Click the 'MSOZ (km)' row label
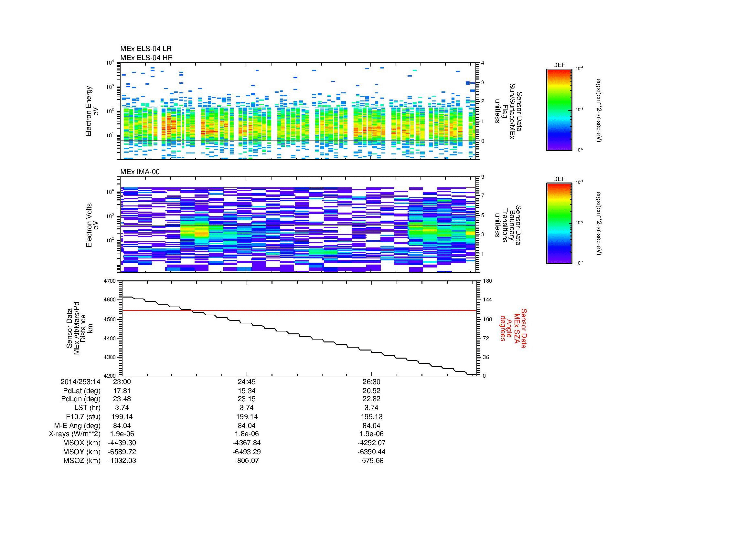 click(82, 461)
